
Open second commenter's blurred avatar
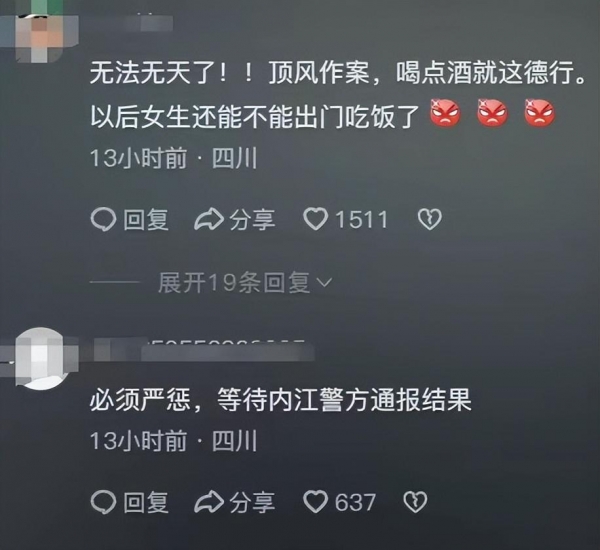40,358
